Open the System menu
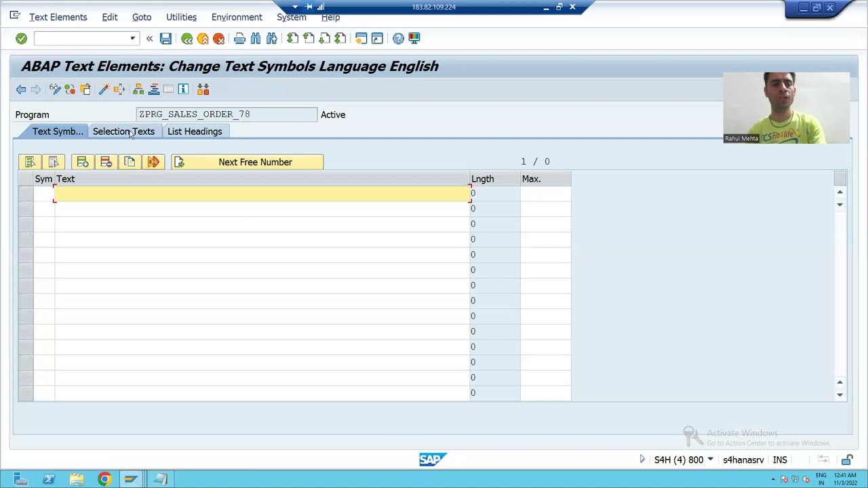The image size is (868, 488). [292, 18]
